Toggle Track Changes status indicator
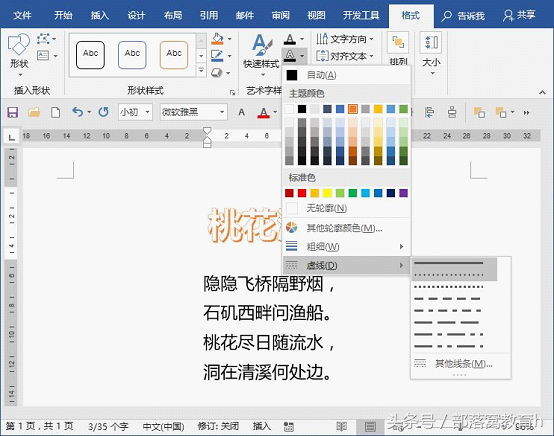554x436 pixels. pyautogui.click(x=218, y=426)
